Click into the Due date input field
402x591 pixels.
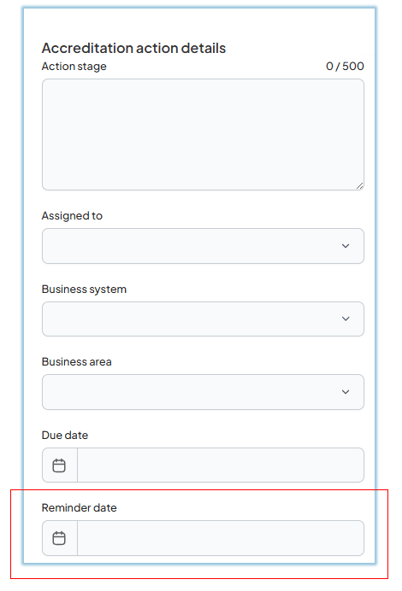[221, 465]
